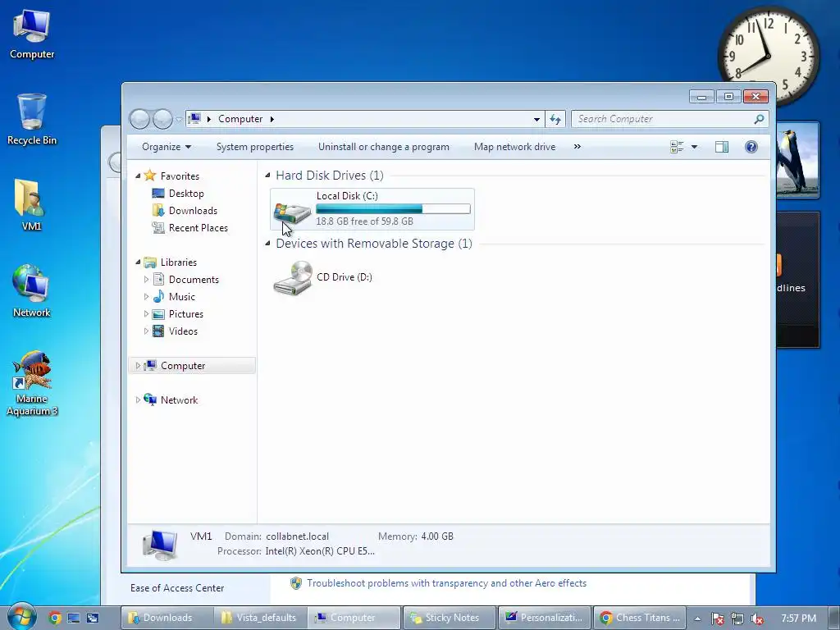Screen dimensions: 840x630
Task: Open Libraries in navigation pane
Action: coord(178,262)
